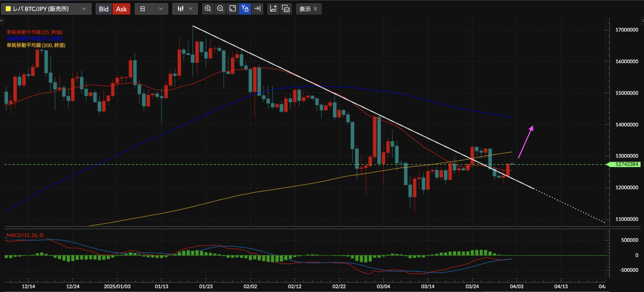Click the 04/13 date axis label
The image size is (644, 292).
tap(561, 286)
